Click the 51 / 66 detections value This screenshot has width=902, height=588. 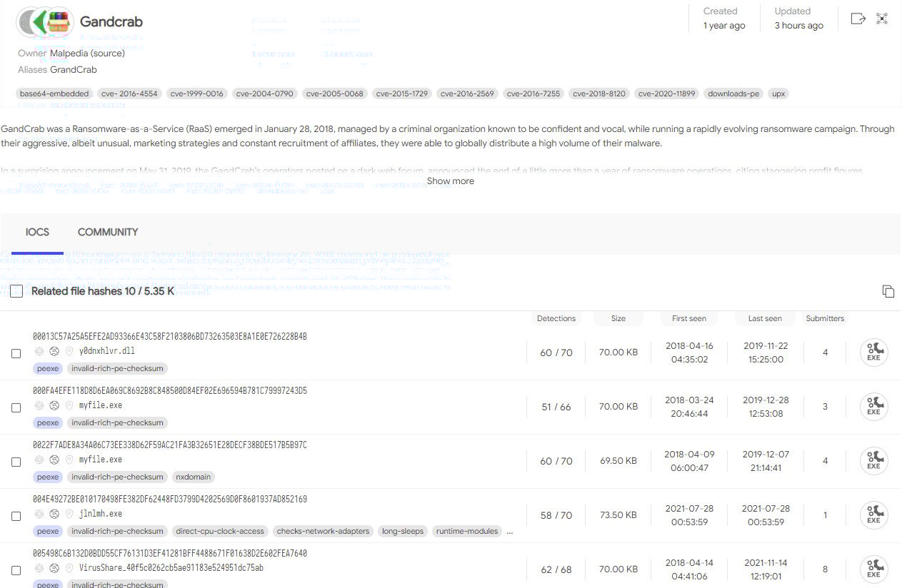click(556, 407)
